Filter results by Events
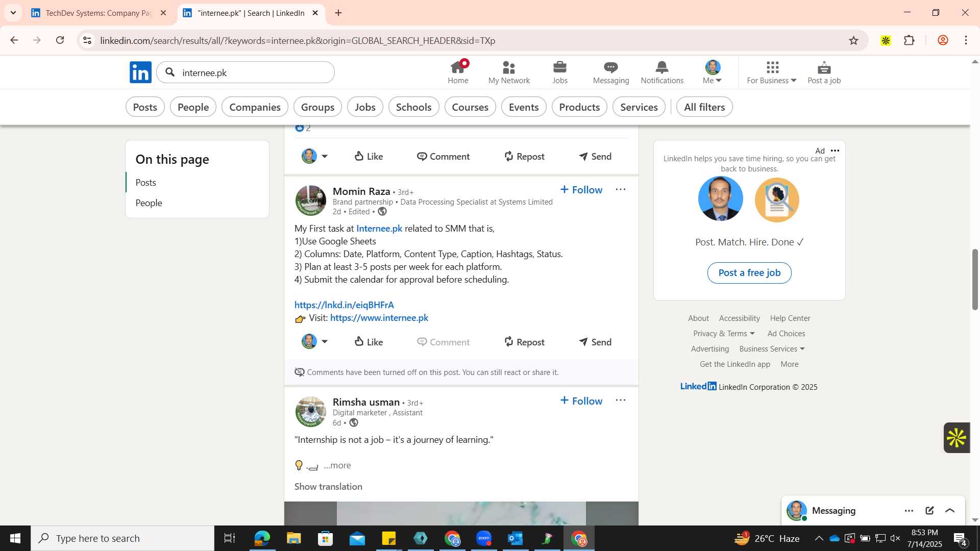The width and height of the screenshot is (980, 551). point(524,107)
